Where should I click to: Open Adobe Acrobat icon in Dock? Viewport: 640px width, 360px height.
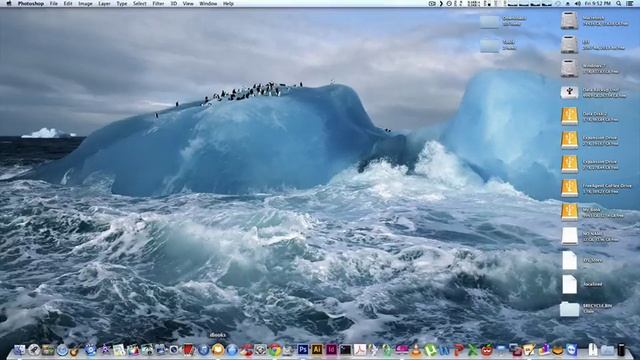click(x=360, y=350)
